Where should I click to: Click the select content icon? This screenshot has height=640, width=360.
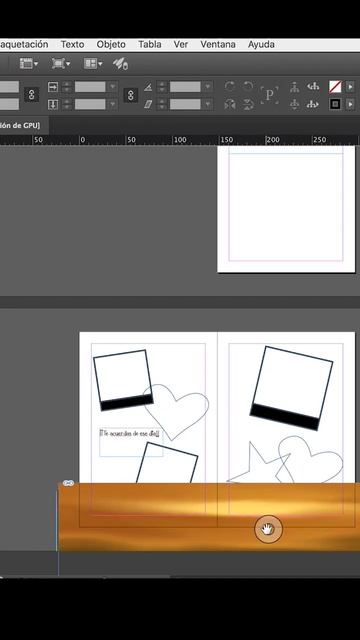(294, 104)
